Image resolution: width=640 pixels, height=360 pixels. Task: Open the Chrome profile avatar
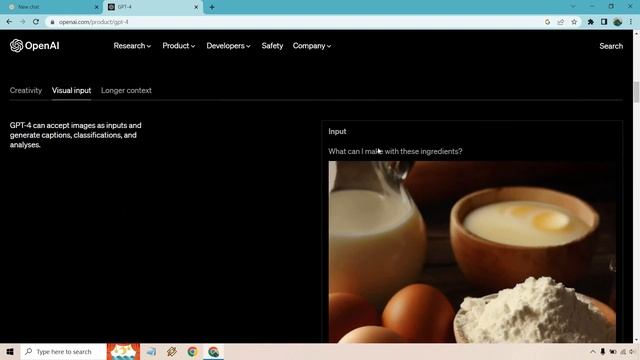click(618, 22)
